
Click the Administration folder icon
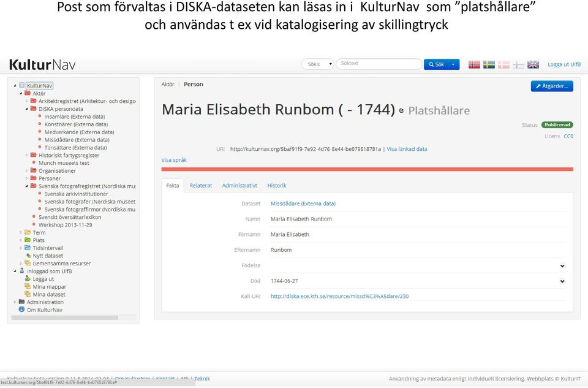pos(22,302)
